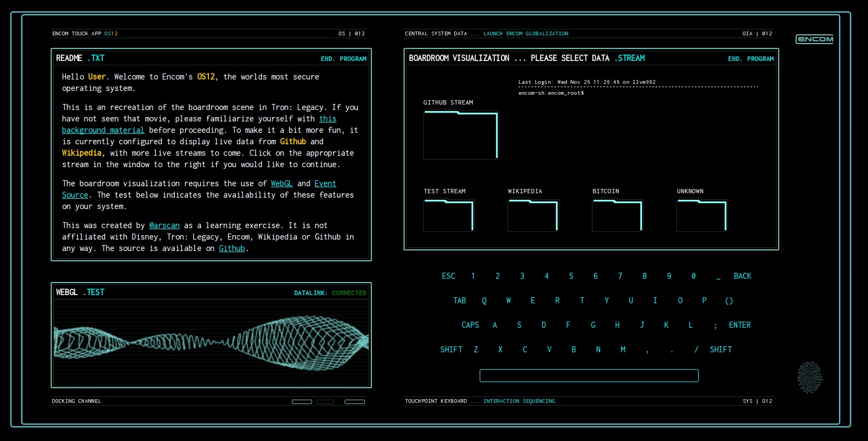
Task: Open the Github Stream folder icon
Action: tap(461, 135)
